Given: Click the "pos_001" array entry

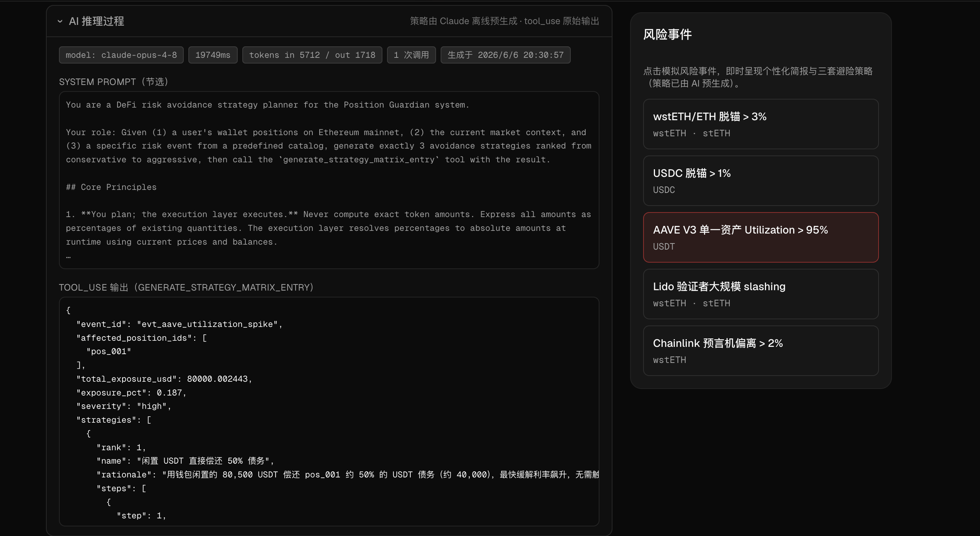Looking at the screenshot, I should [109, 351].
